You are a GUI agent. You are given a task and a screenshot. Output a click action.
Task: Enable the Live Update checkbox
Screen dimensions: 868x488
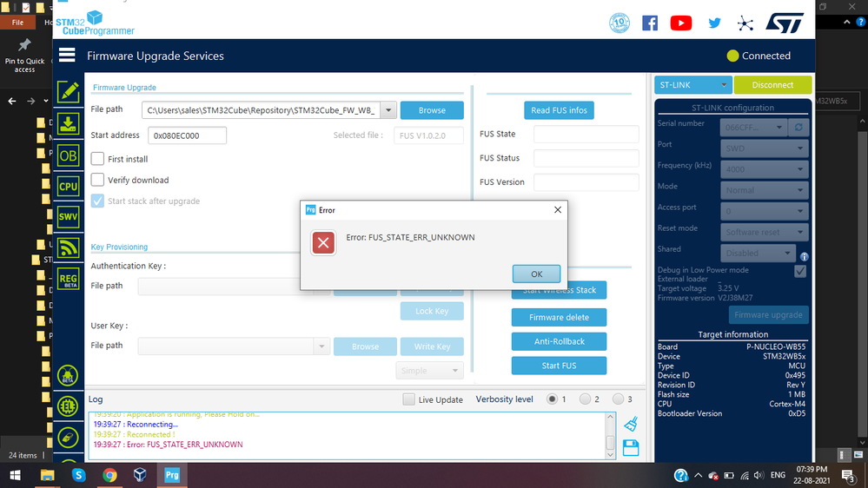pyautogui.click(x=408, y=399)
